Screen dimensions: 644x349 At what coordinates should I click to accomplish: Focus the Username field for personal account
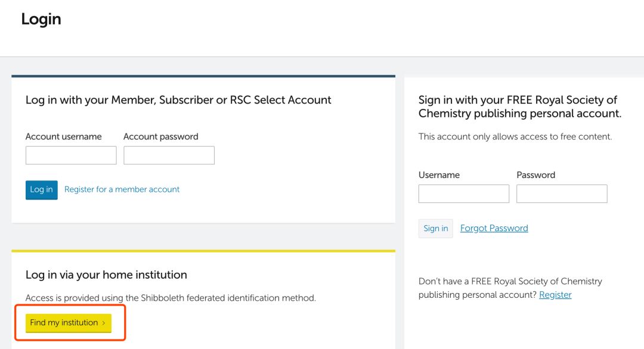pyautogui.click(x=463, y=194)
